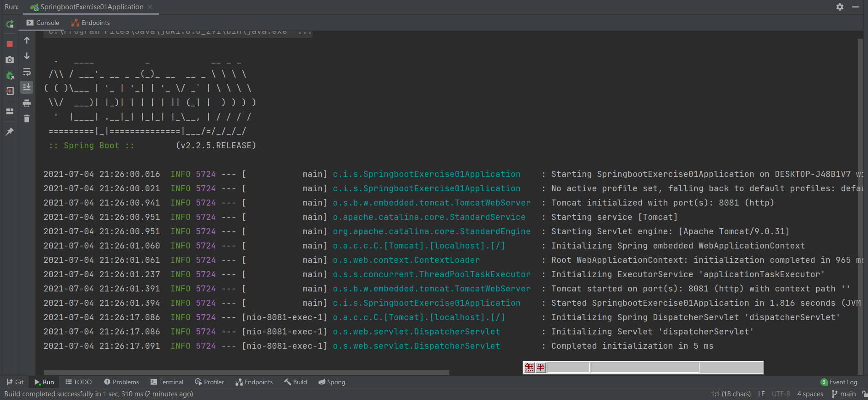Click the console horizontal scrollbar thumb
Viewport: 868px width, 400px height.
pos(247,372)
